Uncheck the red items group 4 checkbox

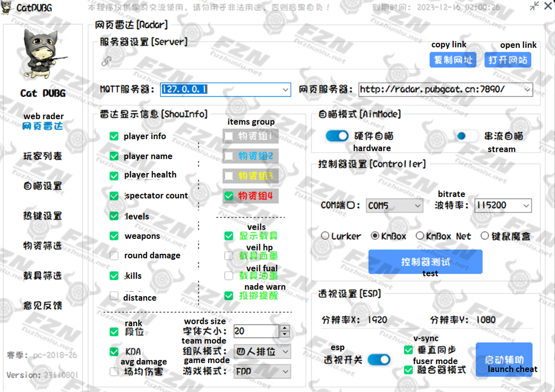(228, 195)
